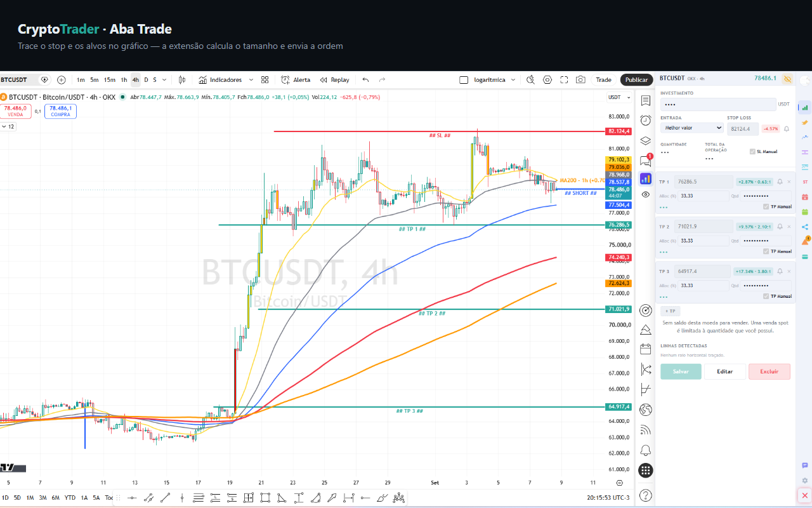This screenshot has height=508, width=812.
Task: Open the object tree layers icon
Action: (x=646, y=140)
